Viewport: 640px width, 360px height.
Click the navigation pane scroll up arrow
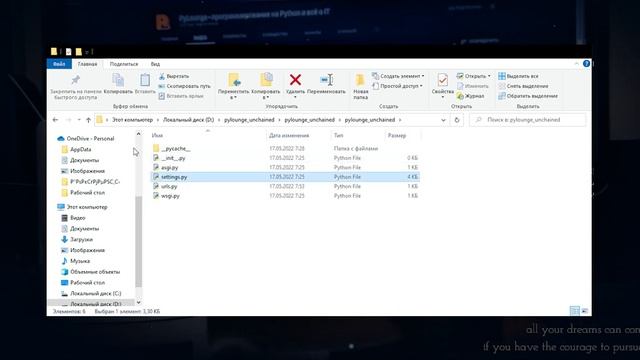pos(138,134)
